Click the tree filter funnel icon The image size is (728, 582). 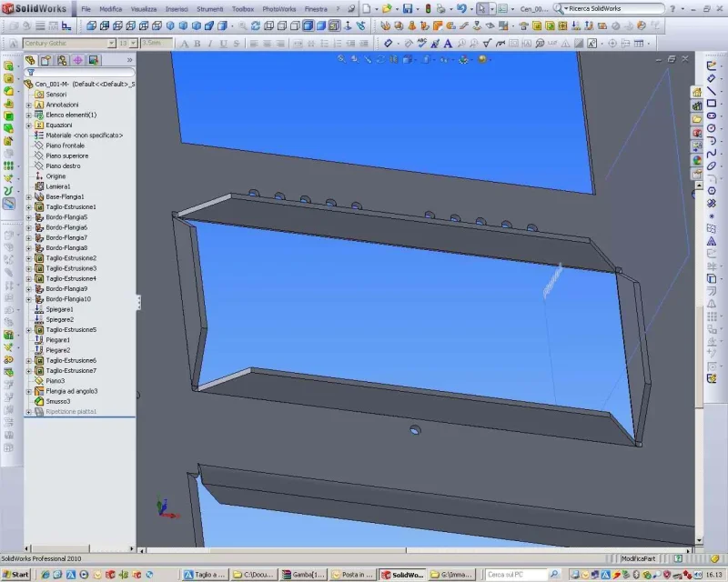click(x=31, y=73)
